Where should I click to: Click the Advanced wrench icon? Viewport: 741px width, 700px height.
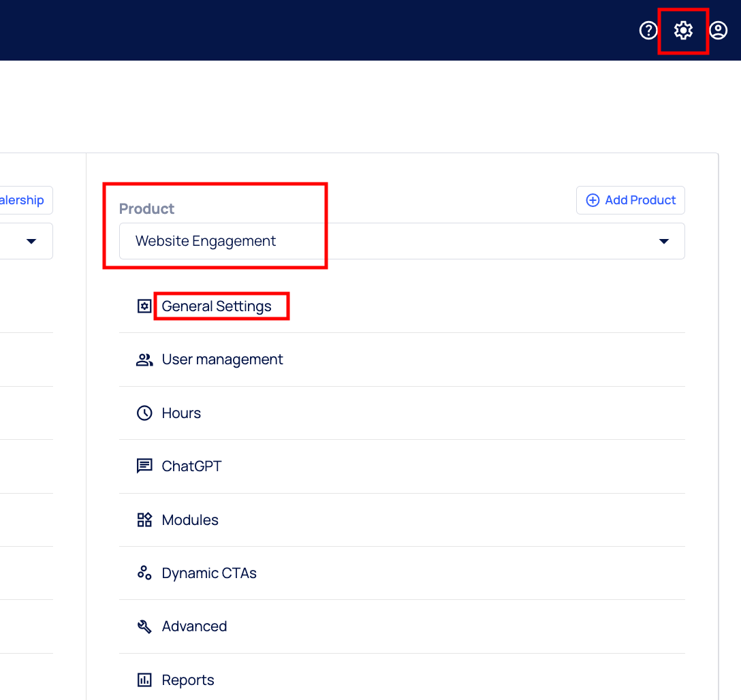(x=144, y=626)
